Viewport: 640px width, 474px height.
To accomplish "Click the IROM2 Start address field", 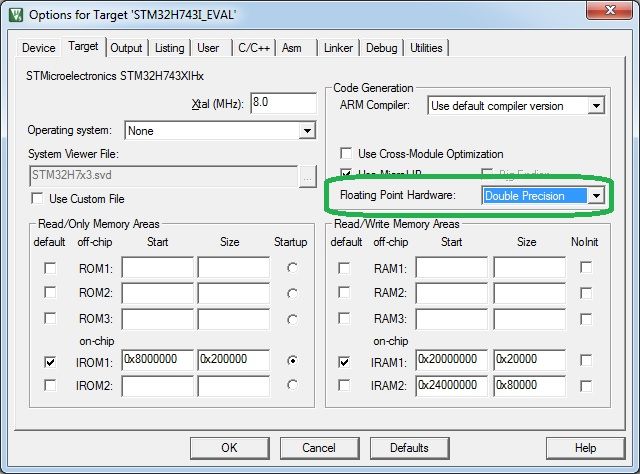I will [158, 386].
